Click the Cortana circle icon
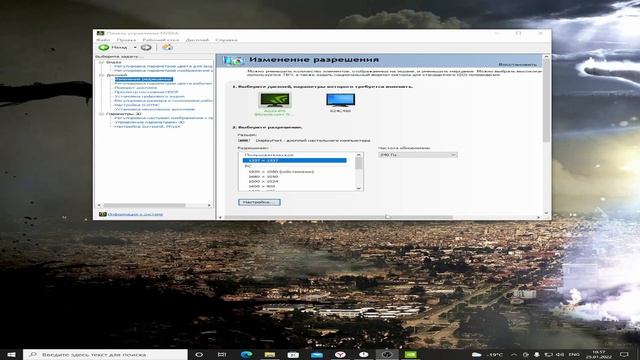The height and width of the screenshot is (360, 640). coord(199,355)
